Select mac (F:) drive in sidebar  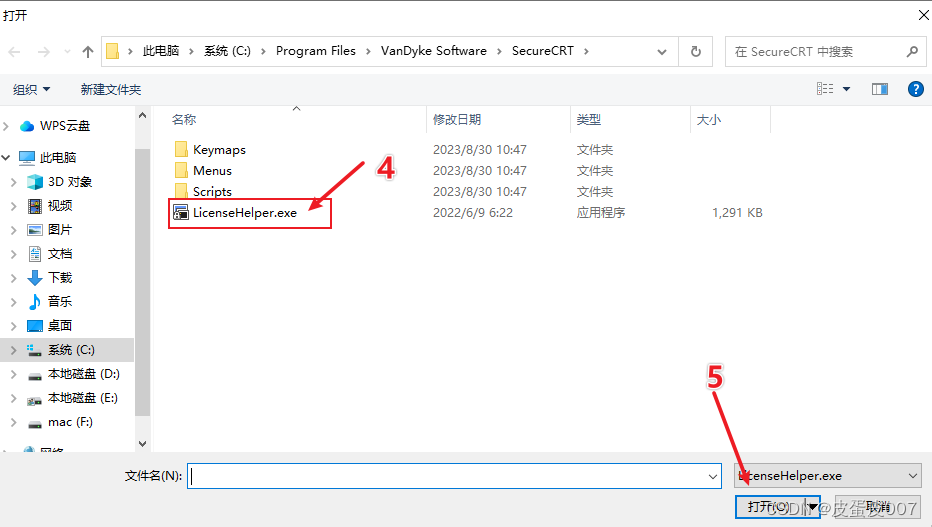point(70,422)
